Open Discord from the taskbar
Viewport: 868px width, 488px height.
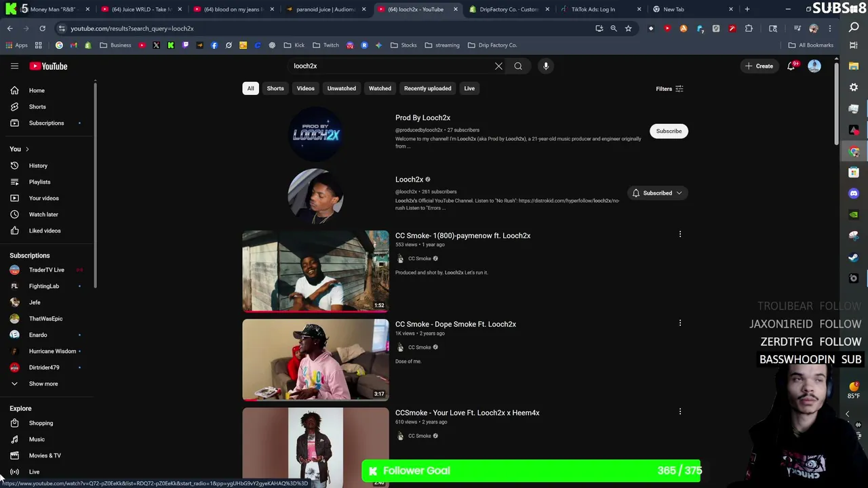(x=854, y=193)
